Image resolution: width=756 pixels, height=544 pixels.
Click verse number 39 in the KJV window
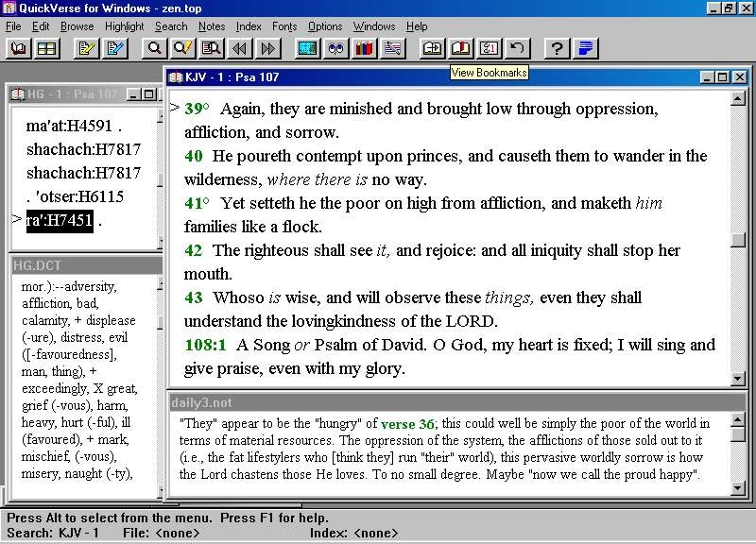194,109
